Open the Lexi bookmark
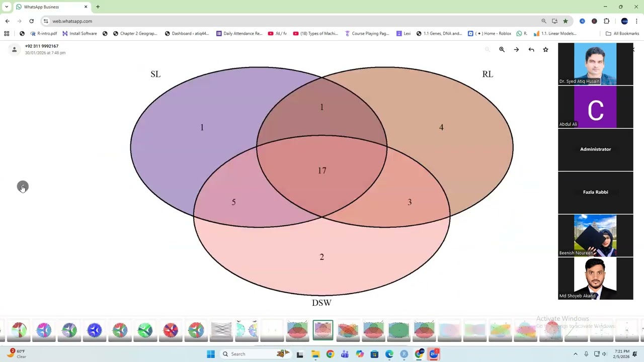Screen dimensions: 644x362 pyautogui.click(x=404, y=33)
